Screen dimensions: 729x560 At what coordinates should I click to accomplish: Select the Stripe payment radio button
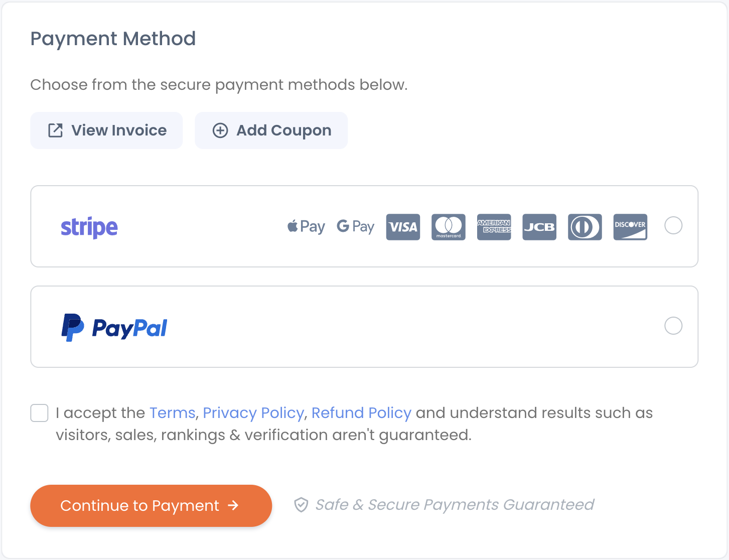tap(673, 225)
